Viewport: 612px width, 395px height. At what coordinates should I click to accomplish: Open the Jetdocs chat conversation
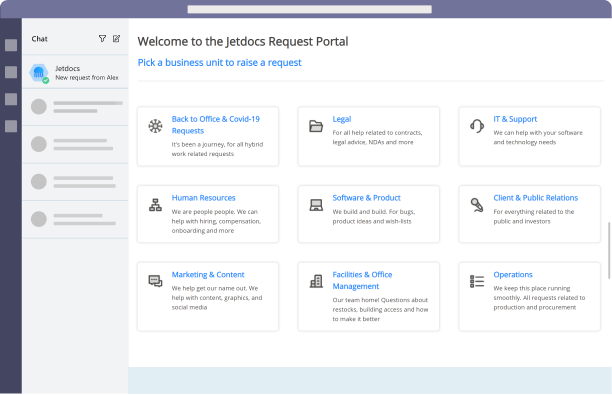tap(75, 73)
